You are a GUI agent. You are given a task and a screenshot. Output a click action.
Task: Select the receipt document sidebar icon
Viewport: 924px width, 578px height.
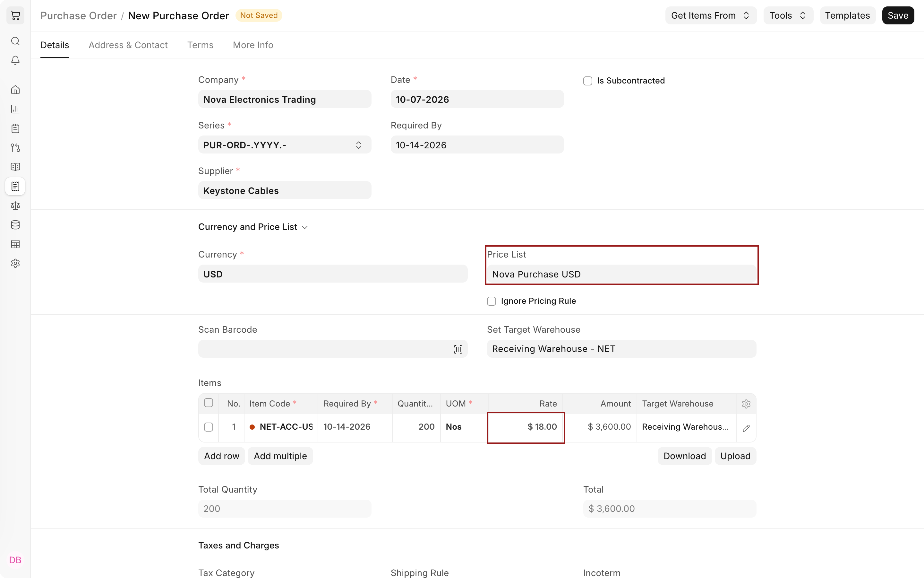[x=15, y=186]
